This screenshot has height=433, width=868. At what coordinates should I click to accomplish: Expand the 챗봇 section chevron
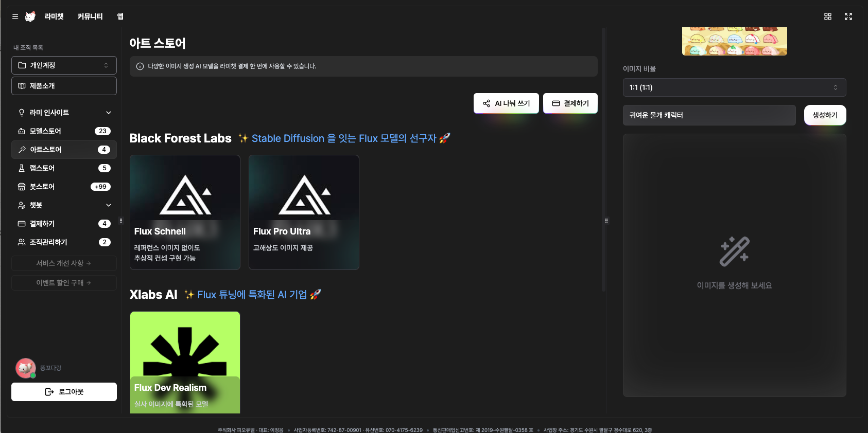109,205
